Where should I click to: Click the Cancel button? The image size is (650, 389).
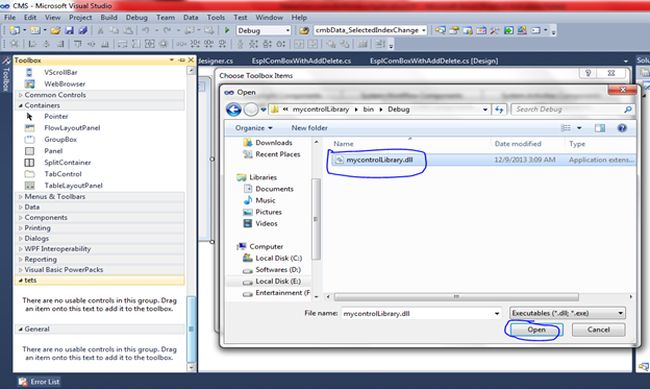coord(598,330)
